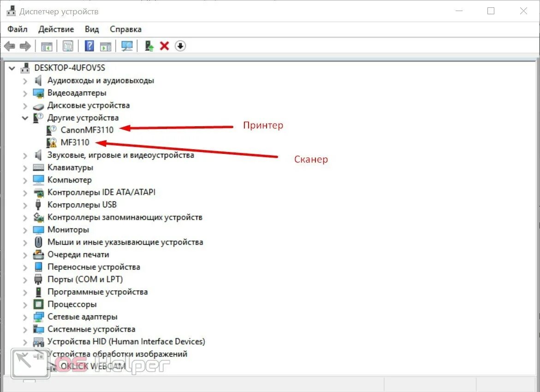Open the Файл menu
The image size is (540, 392).
coord(17,29)
